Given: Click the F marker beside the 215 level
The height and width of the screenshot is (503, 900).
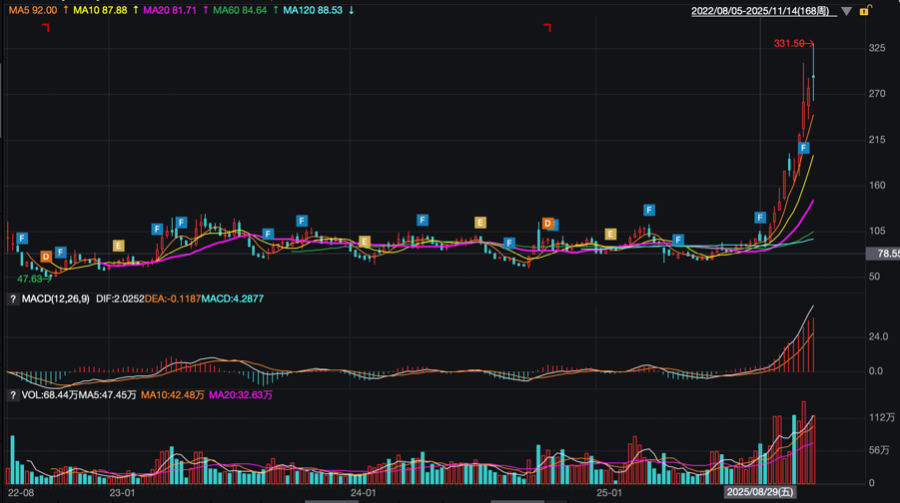Looking at the screenshot, I should (803, 147).
